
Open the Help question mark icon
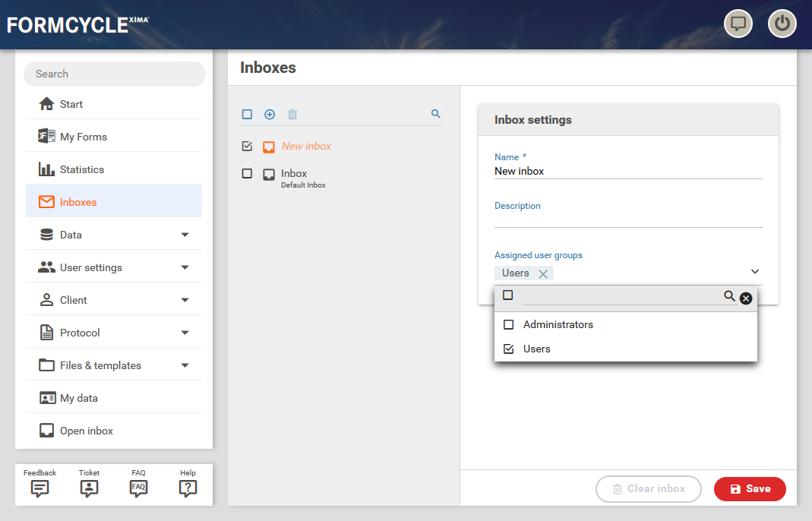coord(188,484)
